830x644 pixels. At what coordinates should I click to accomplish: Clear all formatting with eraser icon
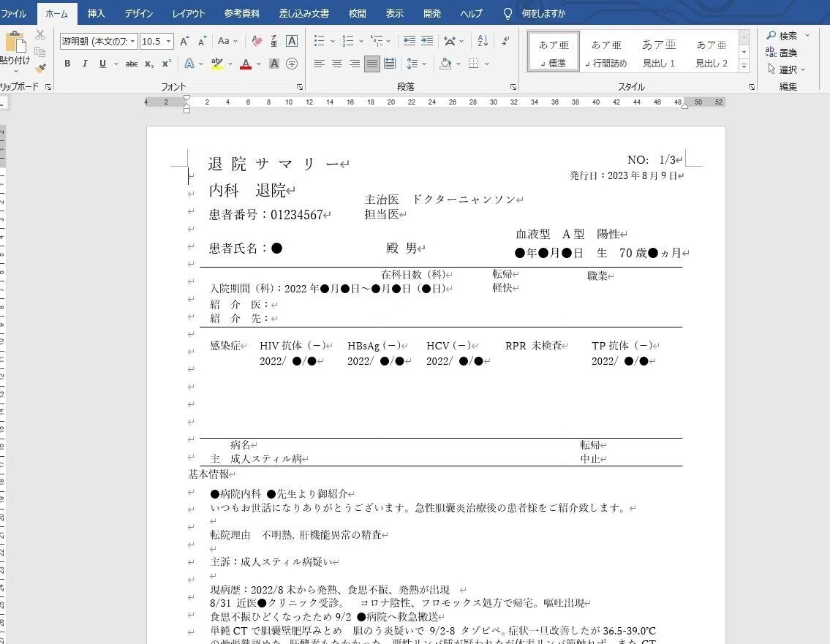pyautogui.click(x=257, y=41)
